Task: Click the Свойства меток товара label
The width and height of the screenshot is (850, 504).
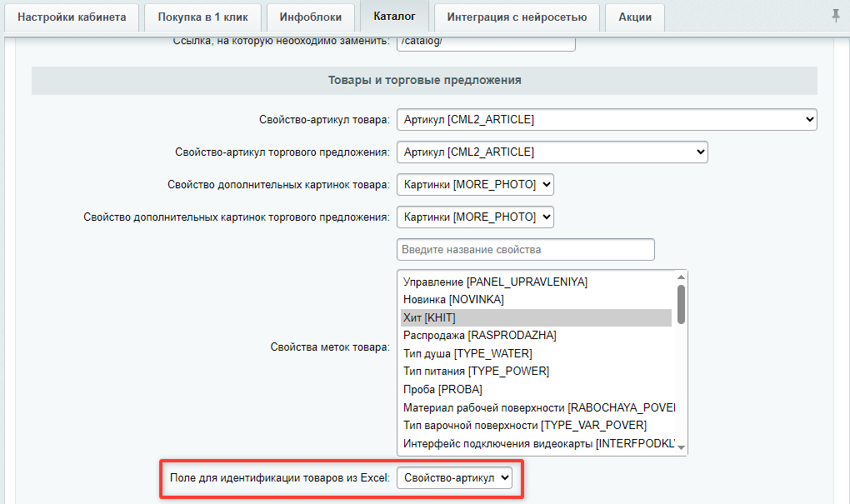Action: [x=330, y=347]
